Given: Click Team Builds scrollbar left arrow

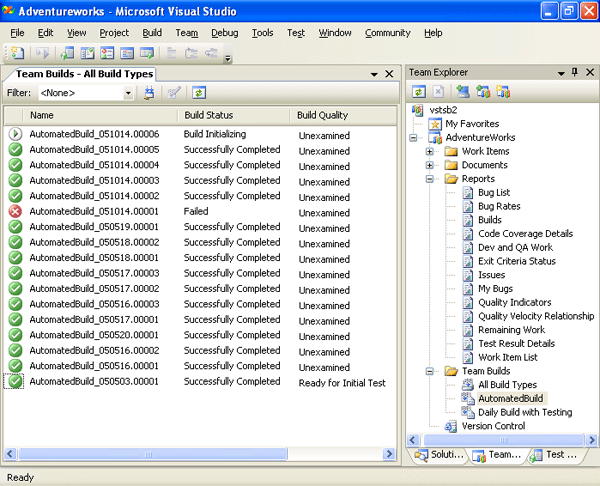Looking at the screenshot, I should click(x=10, y=454).
